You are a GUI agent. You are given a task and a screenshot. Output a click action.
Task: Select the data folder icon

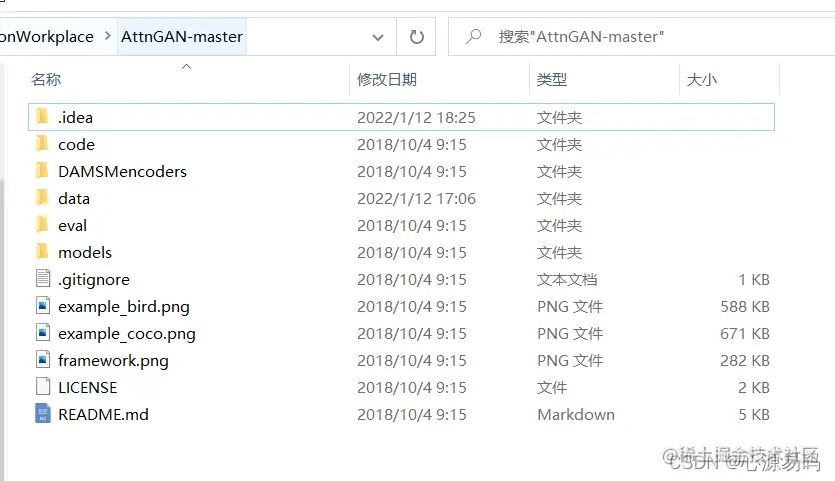[x=43, y=198]
